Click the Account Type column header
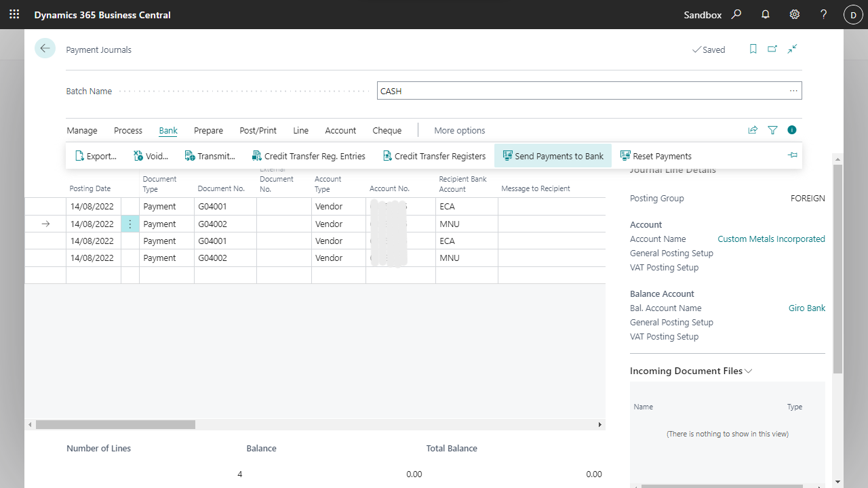868x488 pixels. 328,184
